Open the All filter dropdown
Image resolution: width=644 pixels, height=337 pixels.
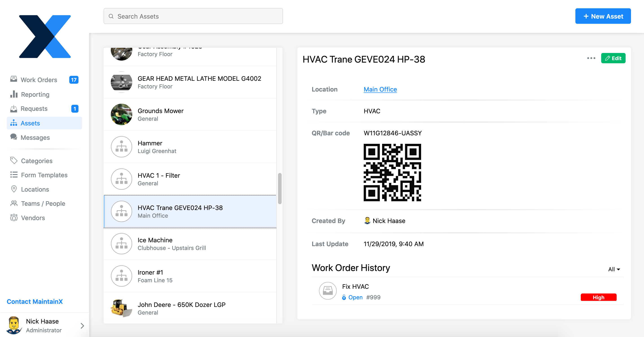pyautogui.click(x=614, y=269)
